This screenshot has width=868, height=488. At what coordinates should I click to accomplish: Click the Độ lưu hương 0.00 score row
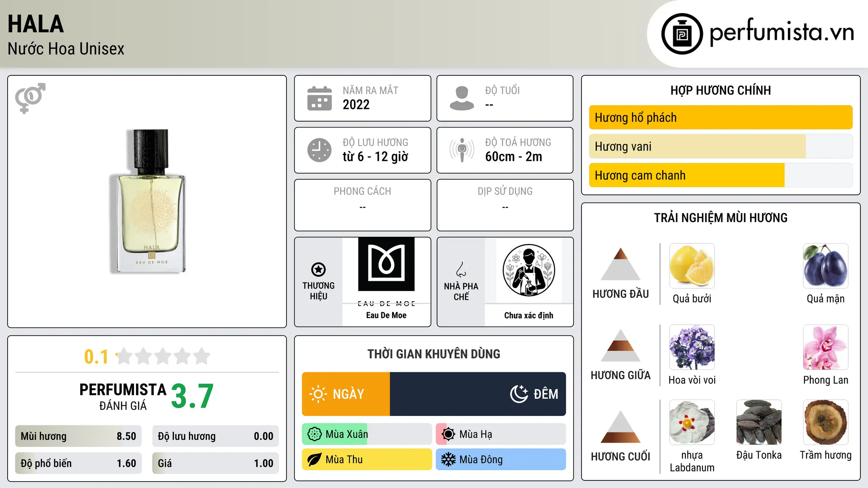click(x=215, y=436)
